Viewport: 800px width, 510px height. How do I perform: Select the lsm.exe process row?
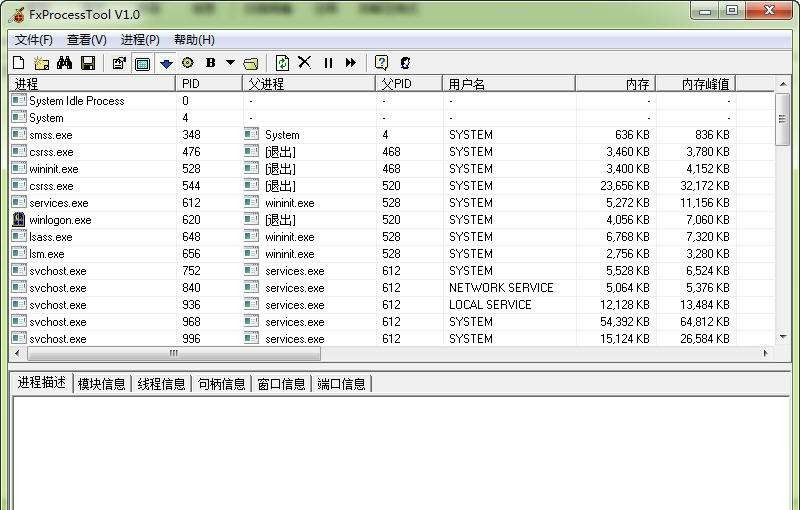coord(392,254)
